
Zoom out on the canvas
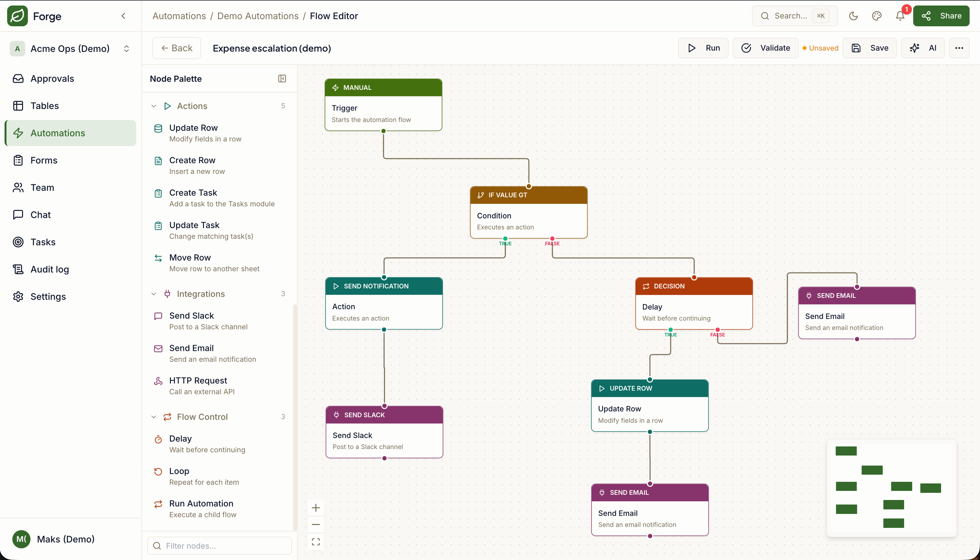316,525
